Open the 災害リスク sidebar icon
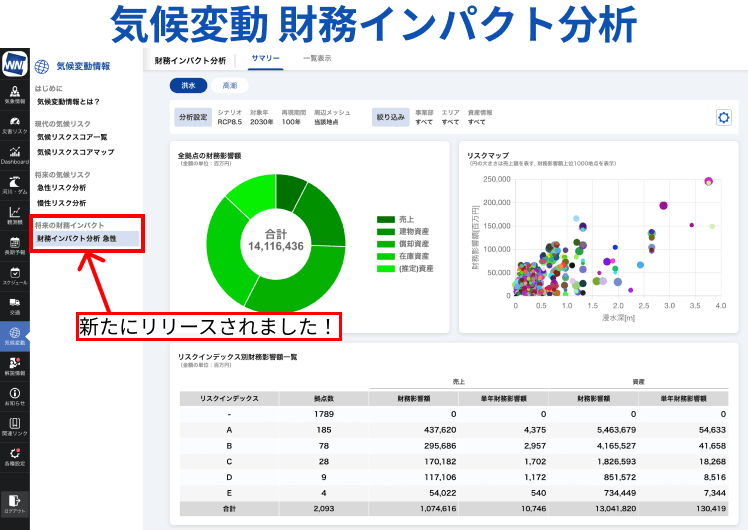The image size is (748, 530). click(14, 123)
